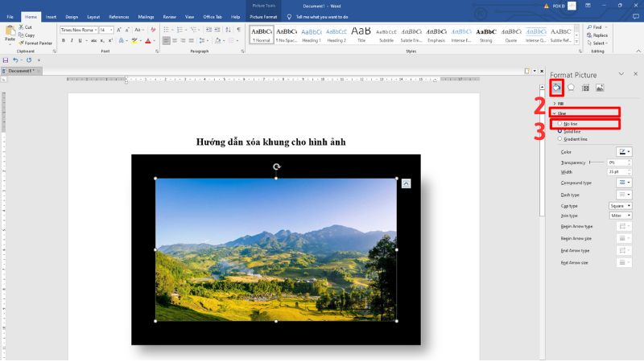Select the Gradient line option

561,139
